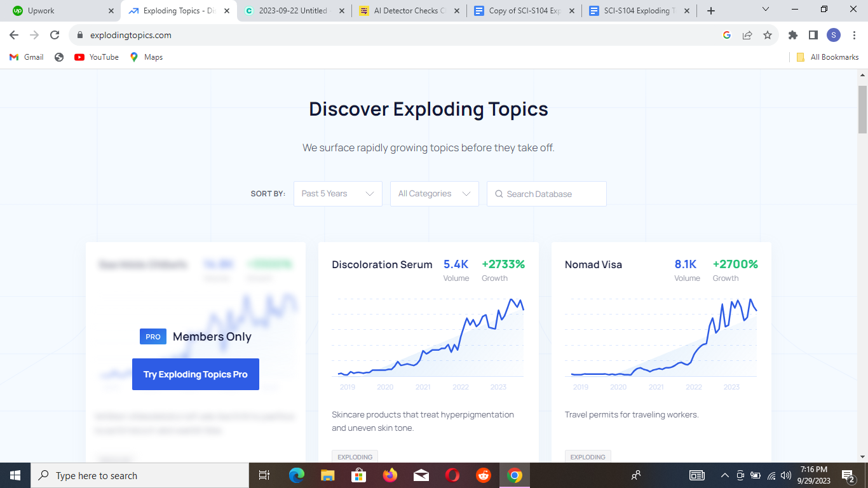Click the site security lock icon
This screenshot has width=868, height=488.
pyautogui.click(x=79, y=36)
